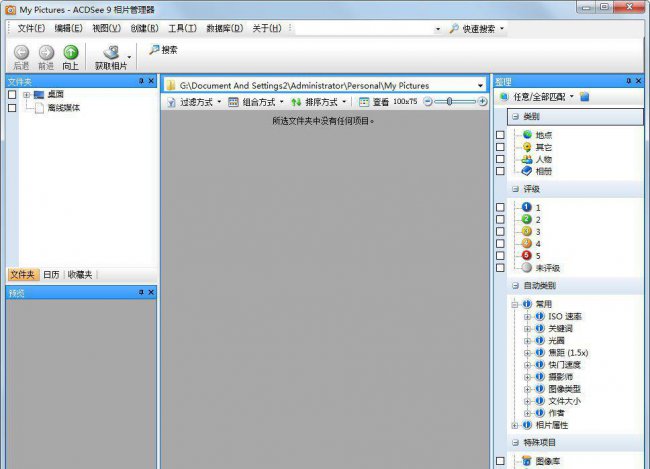Pin the 文件夹 panel

pos(141,81)
